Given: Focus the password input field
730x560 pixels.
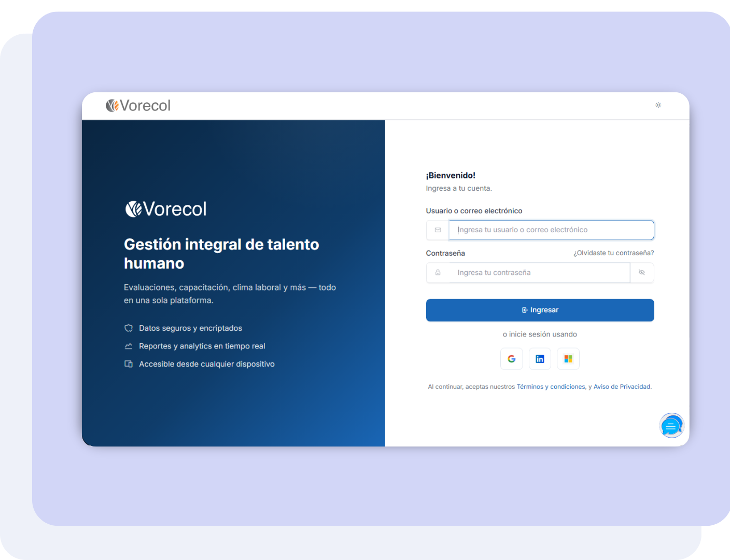Looking at the screenshot, I should tap(539, 273).
